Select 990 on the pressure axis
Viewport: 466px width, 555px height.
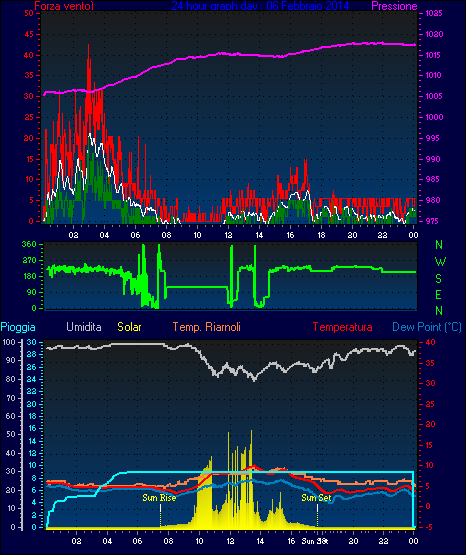click(433, 159)
